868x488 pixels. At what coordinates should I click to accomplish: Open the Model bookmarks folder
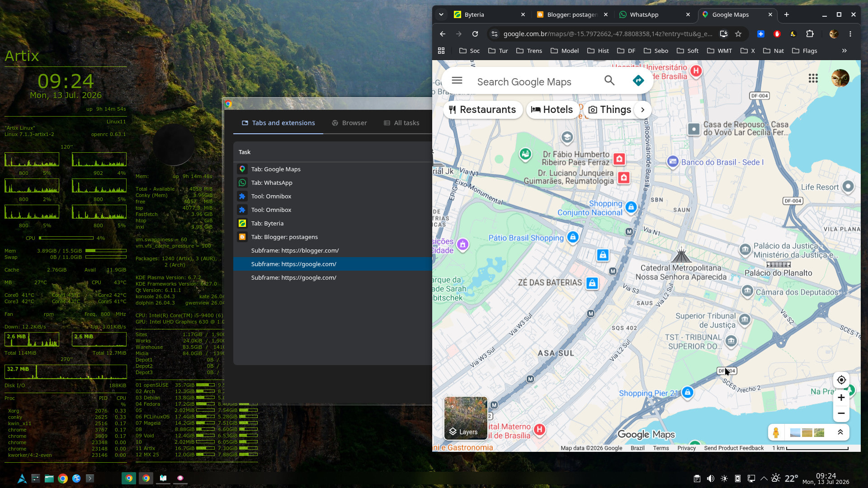click(x=565, y=51)
